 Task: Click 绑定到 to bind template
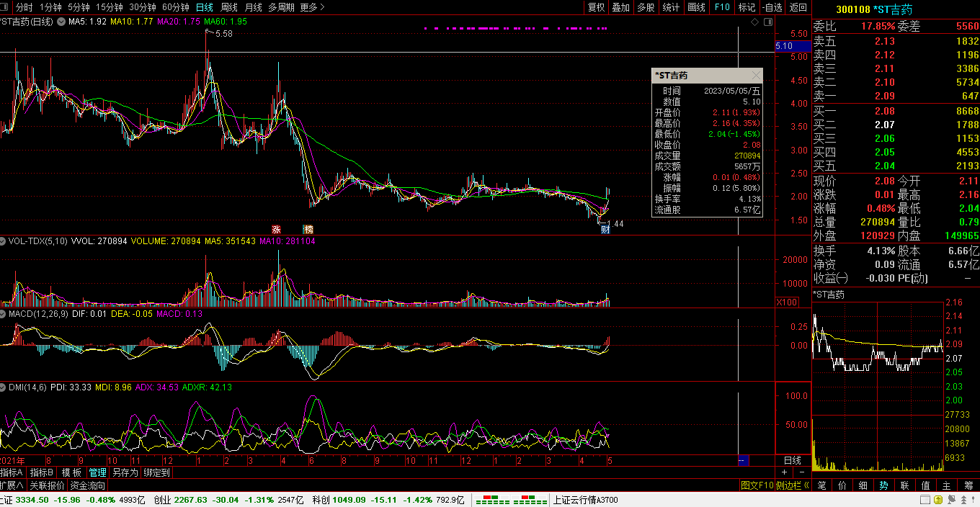(x=156, y=472)
